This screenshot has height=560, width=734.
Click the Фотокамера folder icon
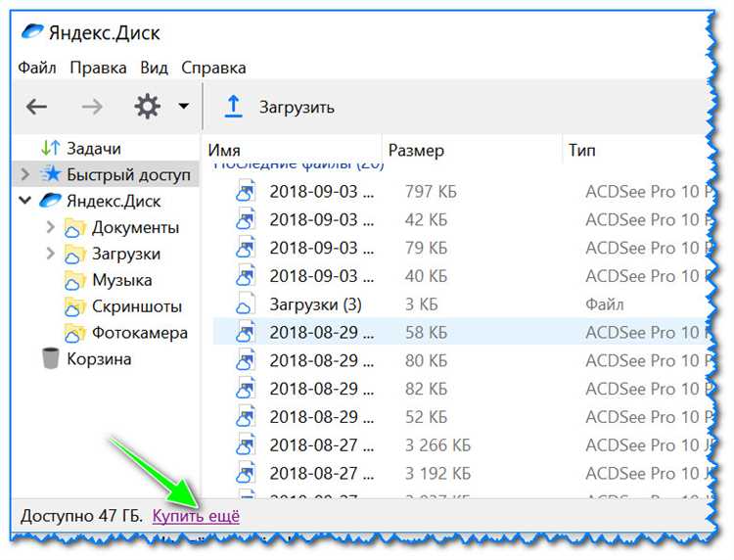[x=75, y=334]
